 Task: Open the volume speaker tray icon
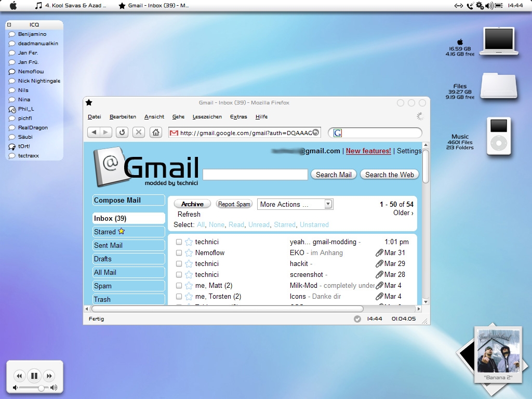click(489, 5)
